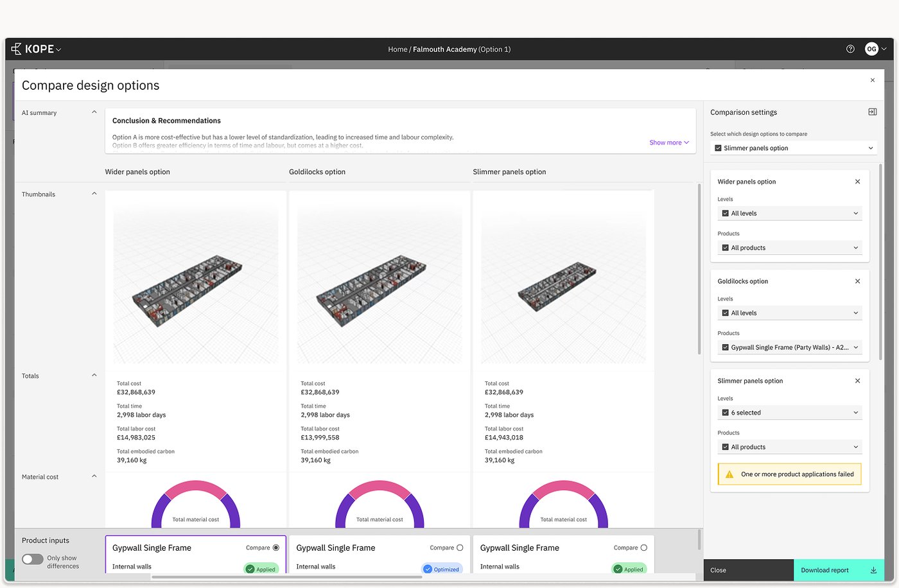
Task: Click Conclusion & Recommendations heading
Action: [166, 121]
